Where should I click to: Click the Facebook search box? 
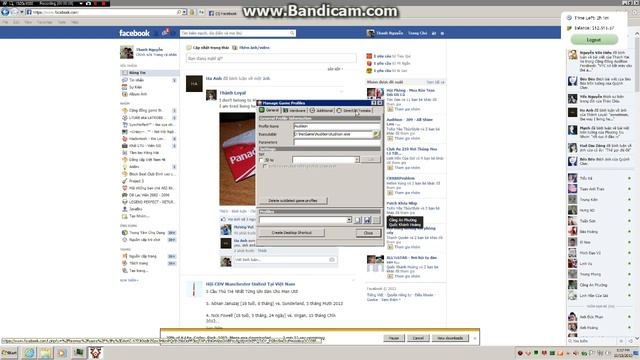[235, 33]
